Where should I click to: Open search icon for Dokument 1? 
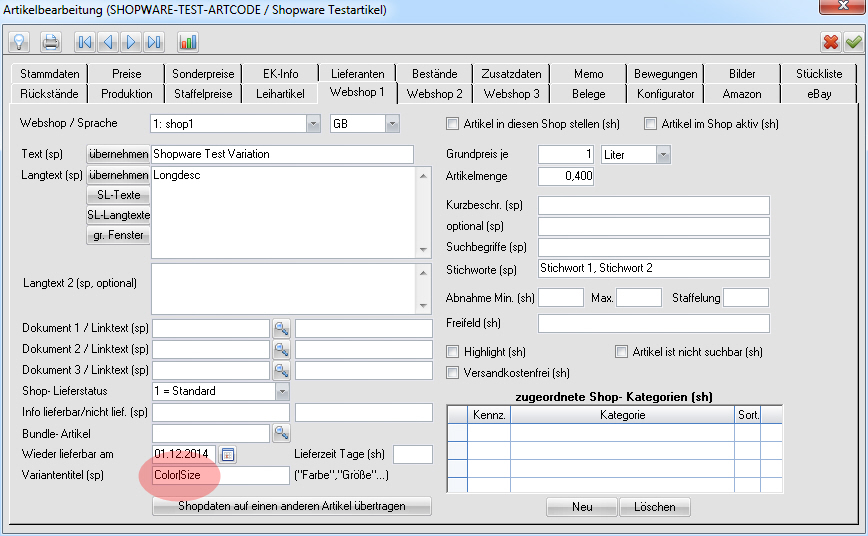pos(282,328)
